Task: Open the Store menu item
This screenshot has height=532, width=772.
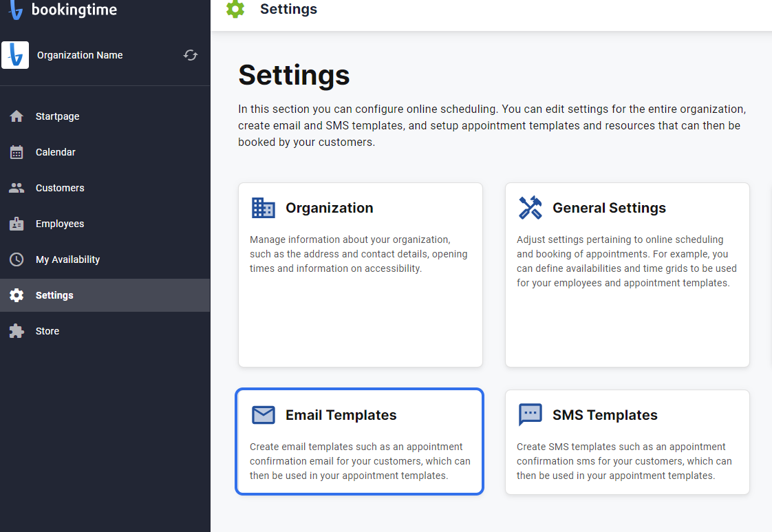Action: click(x=105, y=331)
